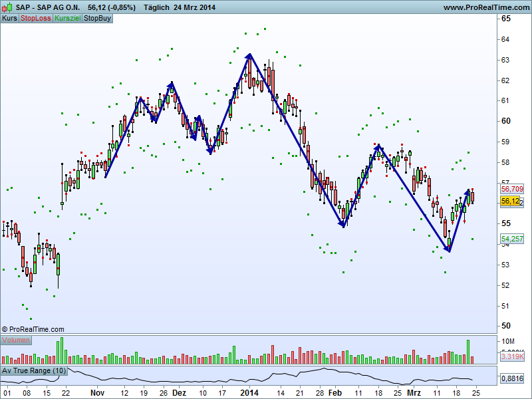Click the Dez label on time axis
The height and width of the screenshot is (399, 532).
tap(179, 393)
